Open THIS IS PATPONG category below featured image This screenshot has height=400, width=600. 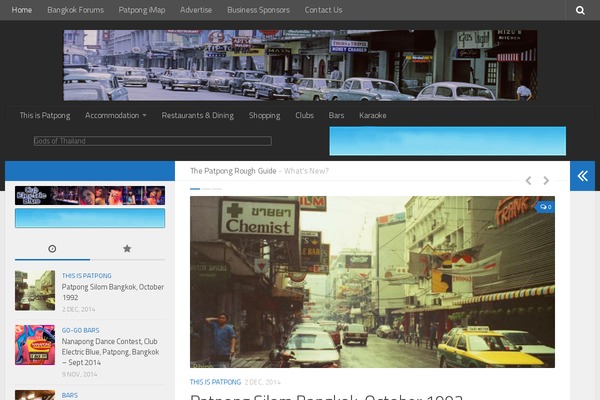[x=215, y=382]
